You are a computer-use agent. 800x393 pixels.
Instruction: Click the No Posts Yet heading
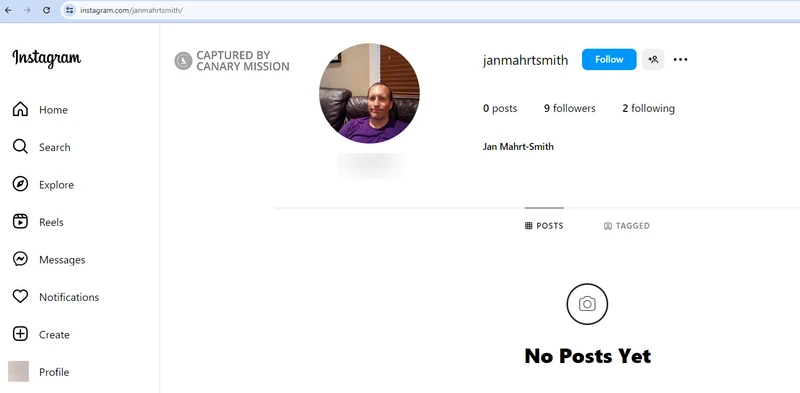[587, 356]
